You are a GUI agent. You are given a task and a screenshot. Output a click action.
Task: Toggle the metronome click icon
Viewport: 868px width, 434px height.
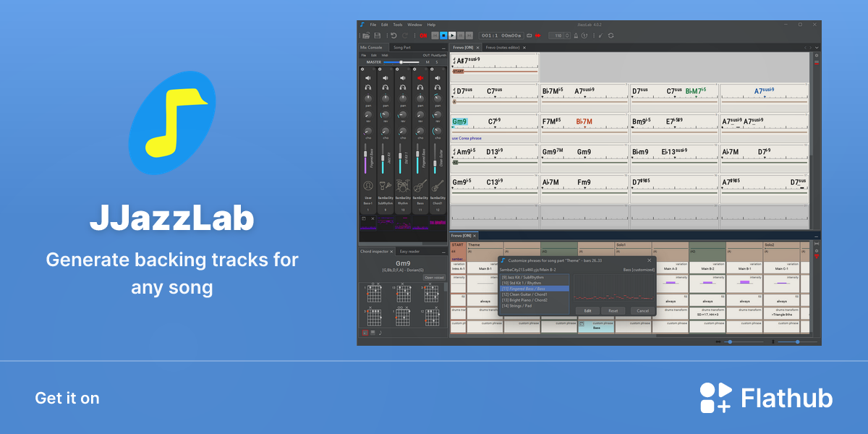(x=576, y=35)
